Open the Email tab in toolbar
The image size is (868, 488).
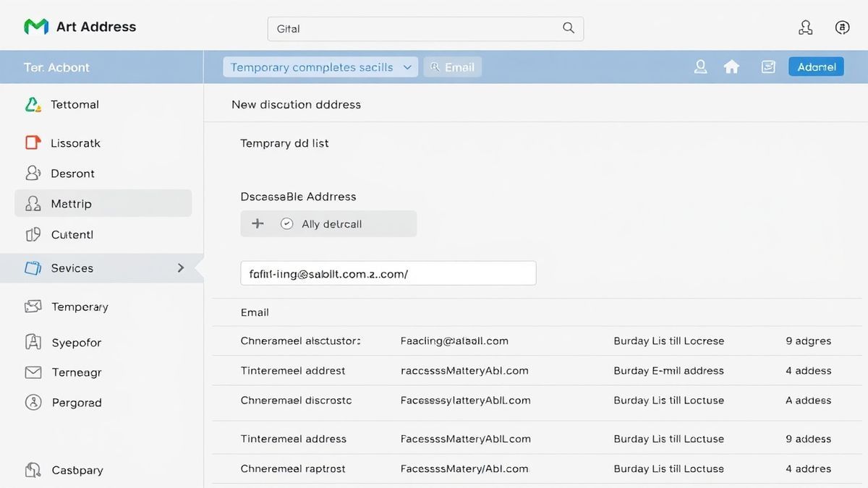click(453, 67)
